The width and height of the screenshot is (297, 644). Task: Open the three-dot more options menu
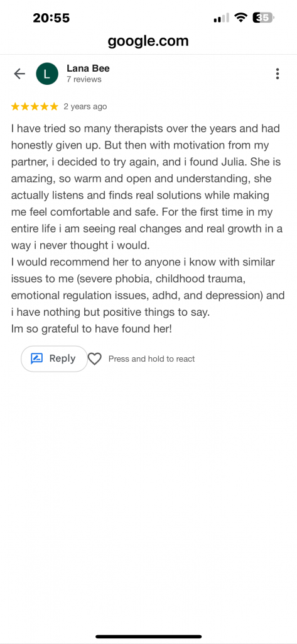pos(278,74)
